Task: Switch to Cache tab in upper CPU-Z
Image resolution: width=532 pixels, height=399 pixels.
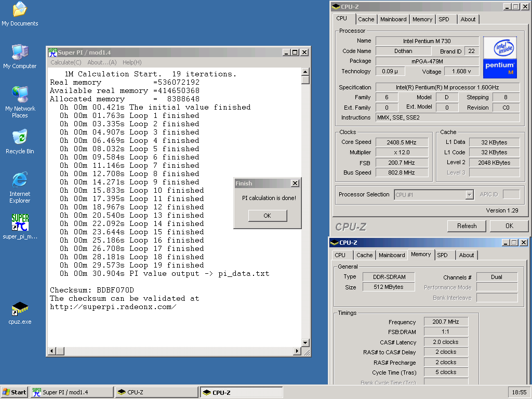Action: (366, 19)
